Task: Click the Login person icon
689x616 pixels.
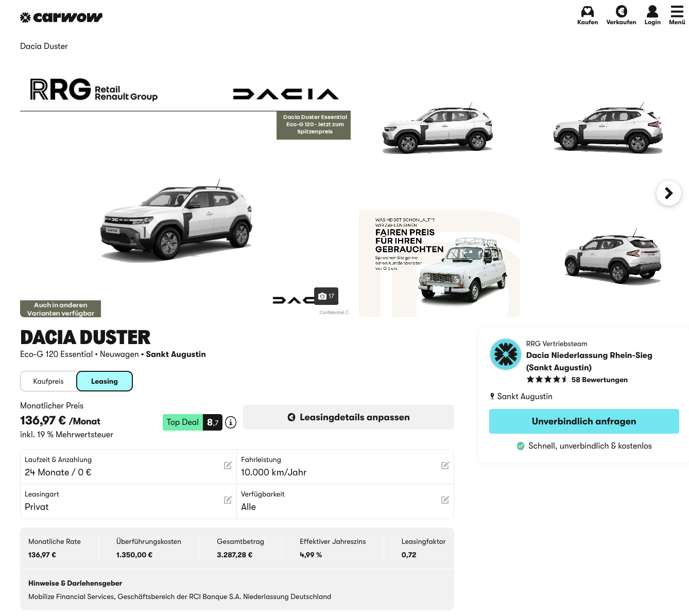Action: 652,15
